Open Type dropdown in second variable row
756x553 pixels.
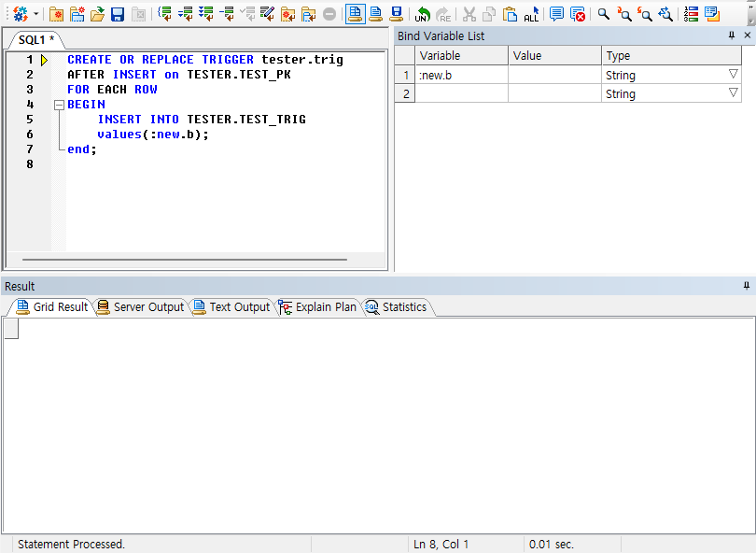click(x=733, y=93)
